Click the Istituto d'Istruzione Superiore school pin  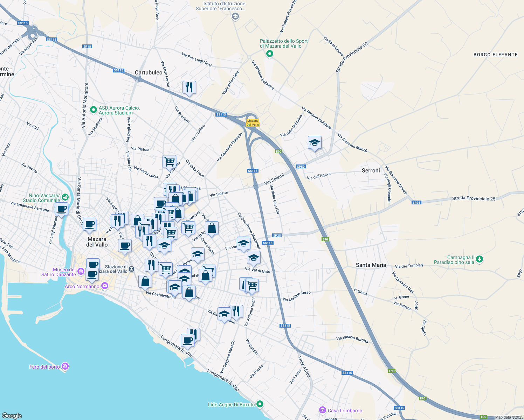pos(235,16)
